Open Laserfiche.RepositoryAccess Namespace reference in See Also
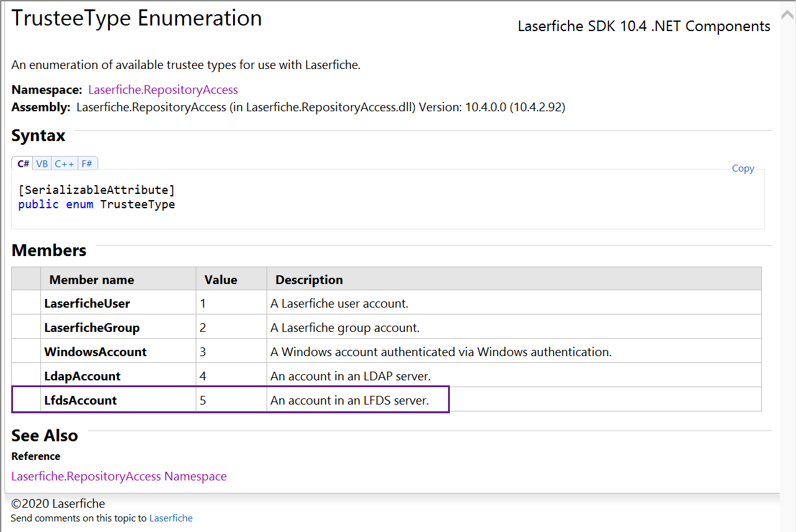The width and height of the screenshot is (796, 532). (119, 477)
